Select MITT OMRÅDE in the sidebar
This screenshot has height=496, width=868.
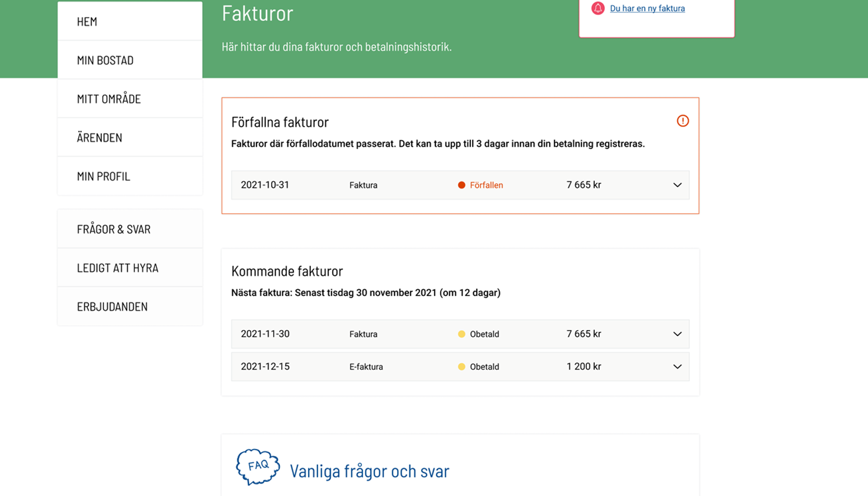coord(109,99)
